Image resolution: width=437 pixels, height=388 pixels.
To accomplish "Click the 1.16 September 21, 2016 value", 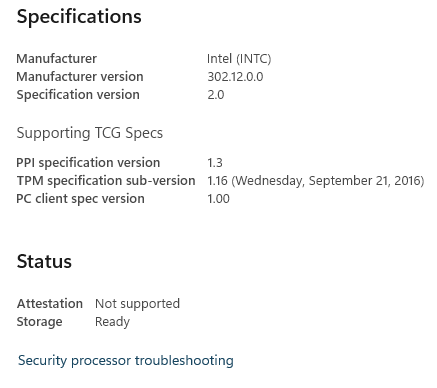I will [x=316, y=181].
